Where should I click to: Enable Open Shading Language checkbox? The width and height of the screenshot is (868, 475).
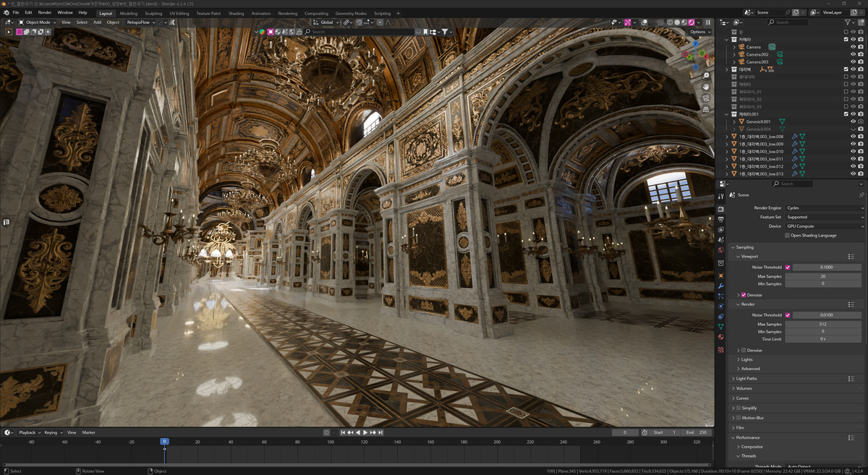pyautogui.click(x=788, y=236)
